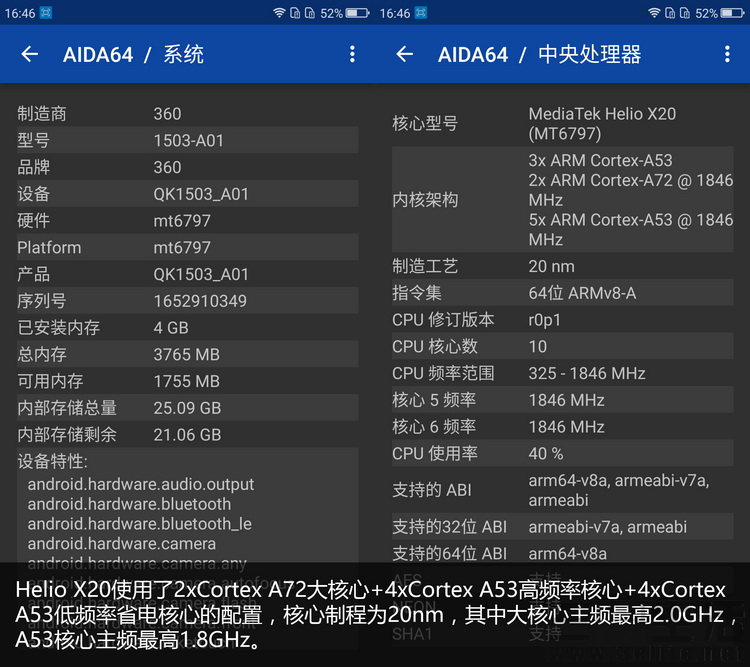This screenshot has height=667, width=750.
Task: Select the 核心型号 MediaTek Helio X20 row
Action: click(562, 124)
